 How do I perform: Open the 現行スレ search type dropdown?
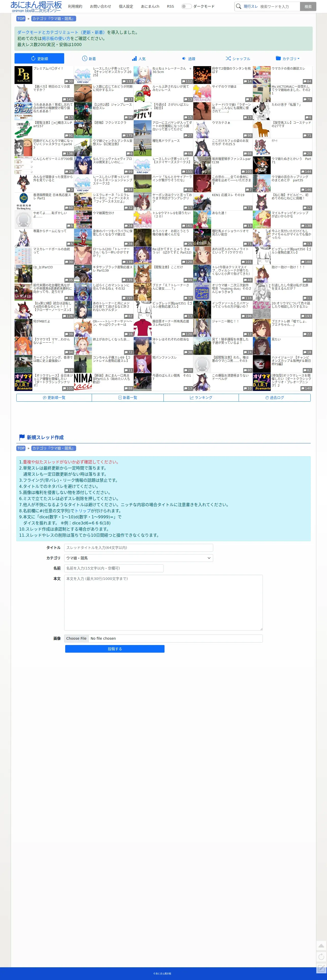click(250, 6)
